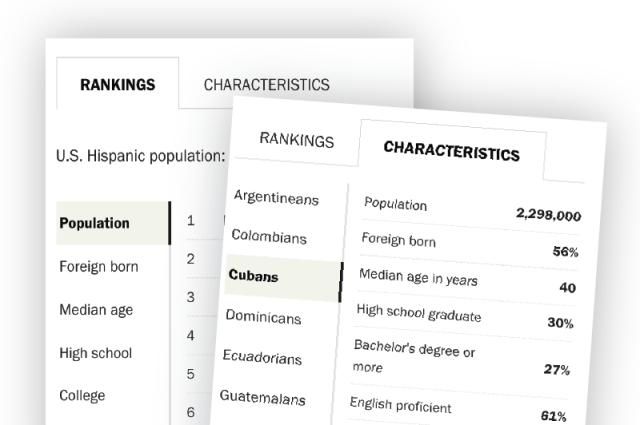The width and height of the screenshot is (640, 425).
Task: Click the U.S. Hispanic population label
Action: [141, 156]
